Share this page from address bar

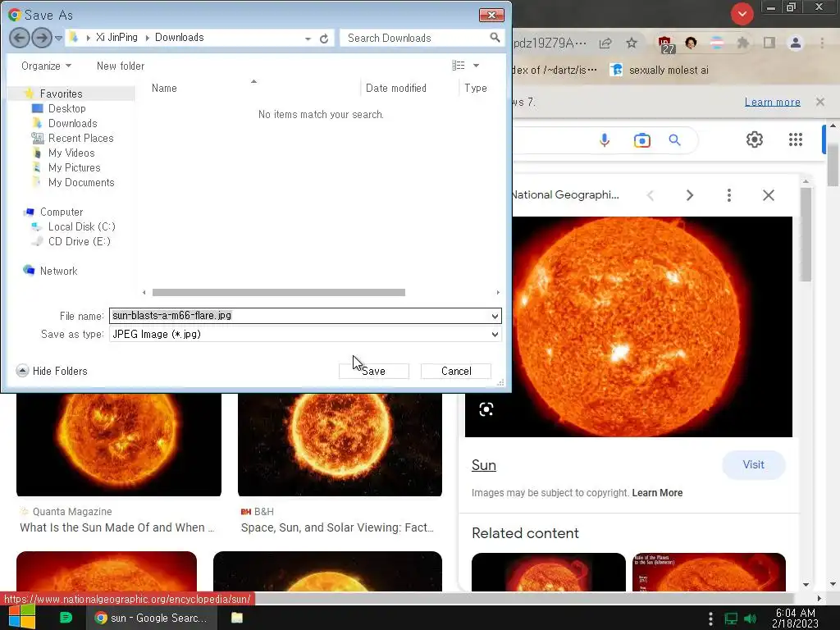605,43
